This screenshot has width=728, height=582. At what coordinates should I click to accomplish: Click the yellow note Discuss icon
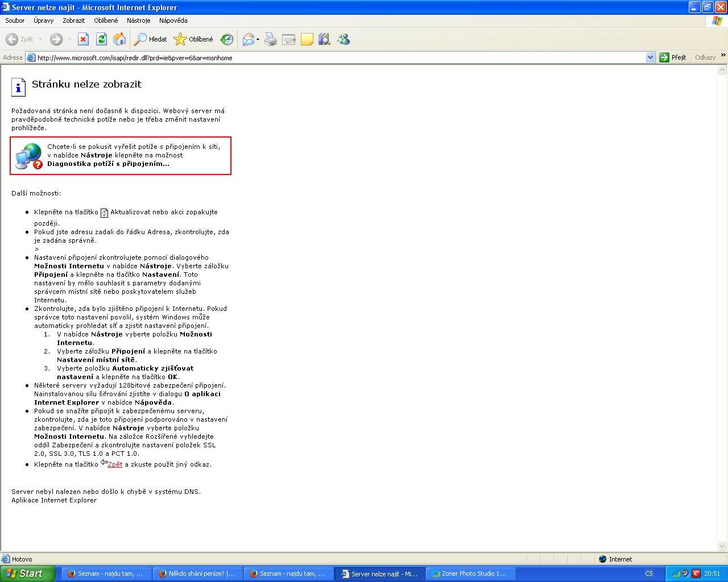click(307, 39)
